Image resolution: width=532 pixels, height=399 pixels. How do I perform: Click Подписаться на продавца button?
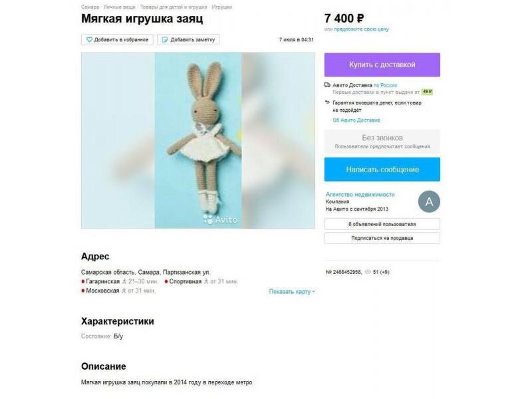(x=382, y=238)
